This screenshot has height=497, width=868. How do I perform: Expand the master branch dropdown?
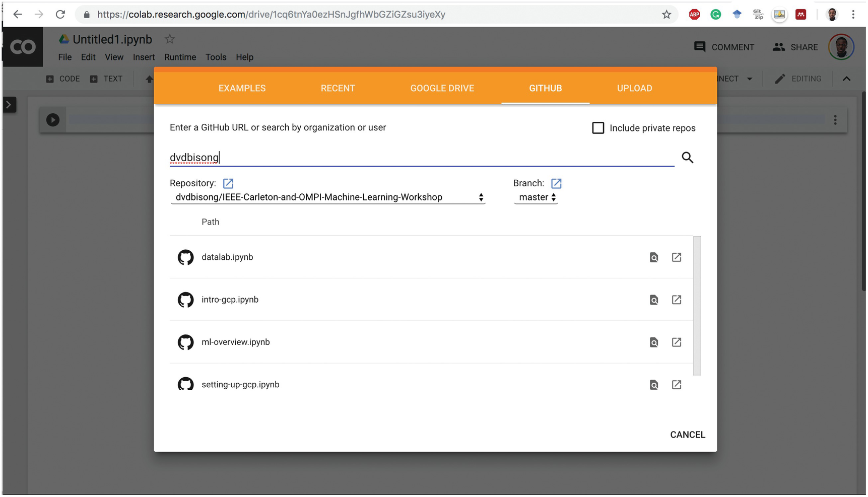pos(537,197)
